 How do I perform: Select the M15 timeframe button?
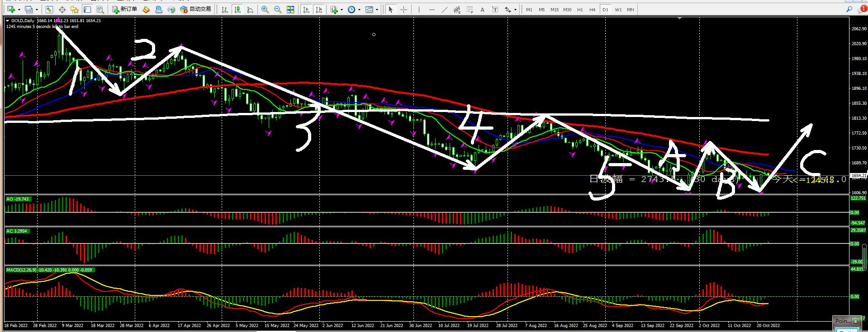pyautogui.click(x=554, y=9)
